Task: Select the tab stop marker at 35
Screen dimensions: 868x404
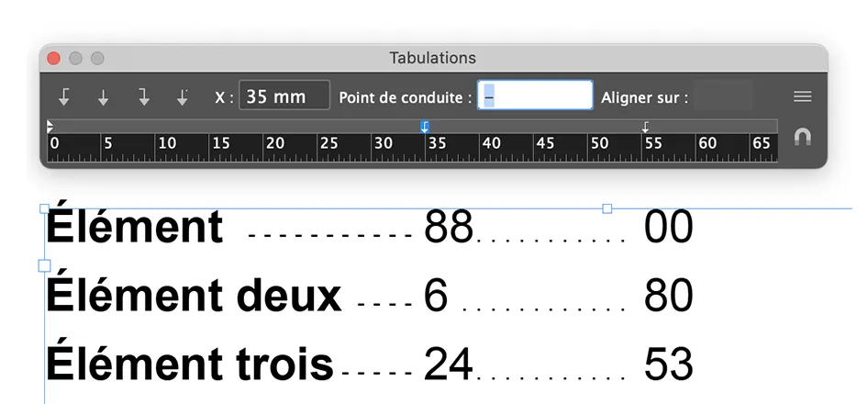Action: (425, 127)
